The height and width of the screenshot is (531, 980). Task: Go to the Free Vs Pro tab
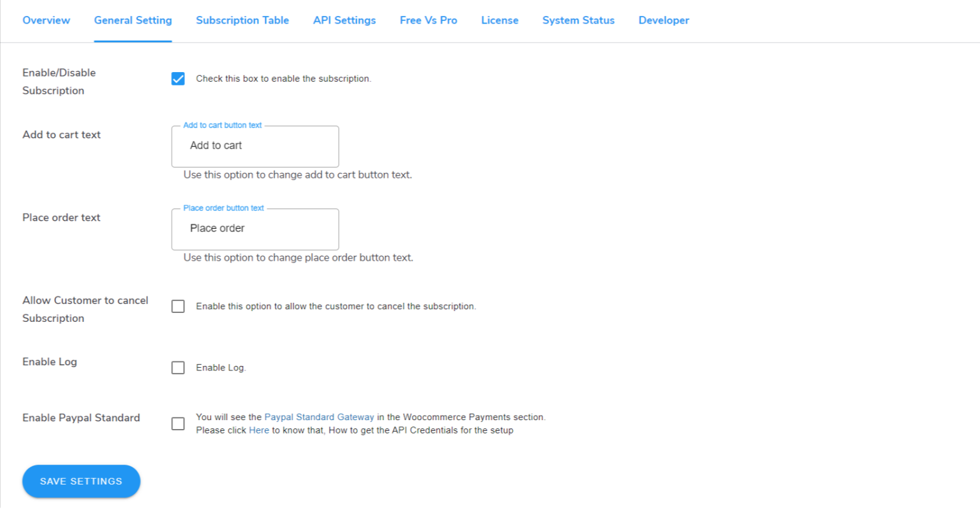click(429, 20)
